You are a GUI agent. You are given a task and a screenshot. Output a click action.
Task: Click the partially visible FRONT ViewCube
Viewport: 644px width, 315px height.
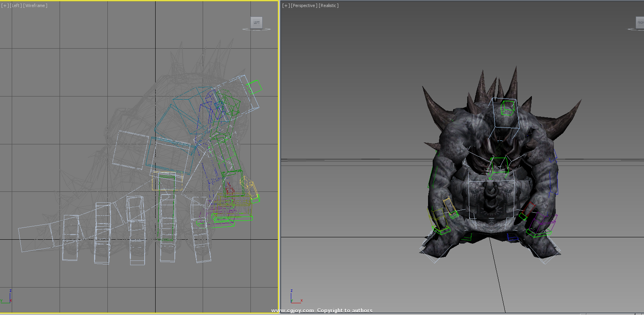pyautogui.click(x=640, y=22)
